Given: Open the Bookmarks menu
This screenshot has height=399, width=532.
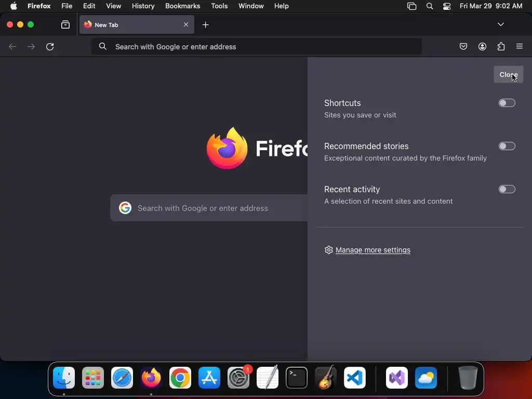Looking at the screenshot, I should (182, 6).
